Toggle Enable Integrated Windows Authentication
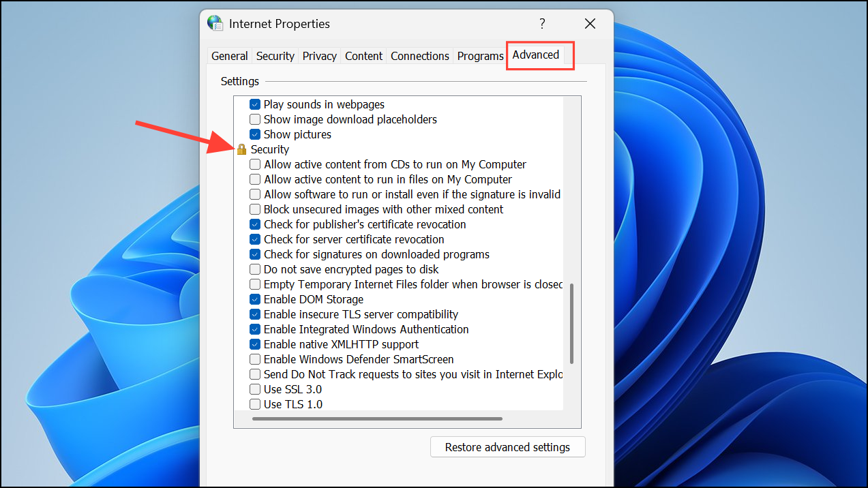Image resolution: width=868 pixels, height=488 pixels. [255, 329]
